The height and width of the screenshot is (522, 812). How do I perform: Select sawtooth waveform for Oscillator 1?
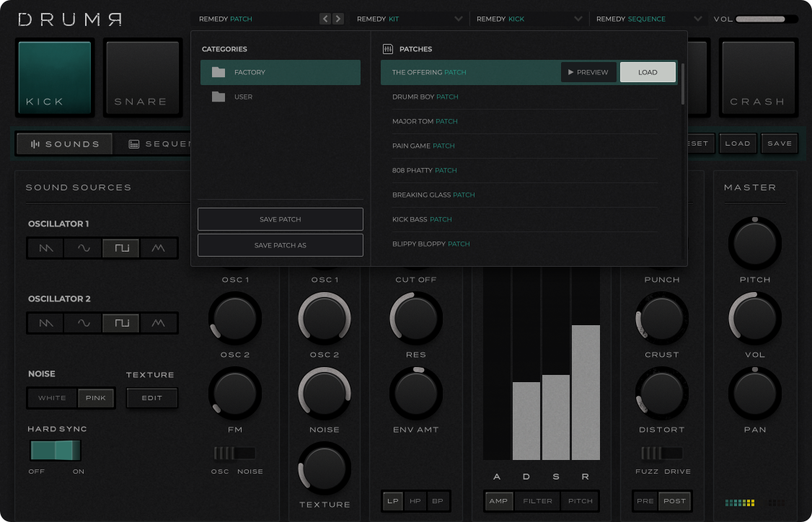click(46, 248)
